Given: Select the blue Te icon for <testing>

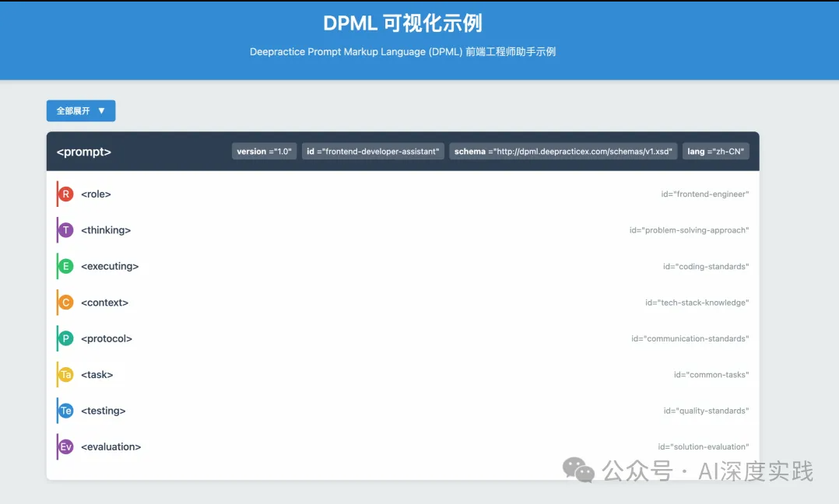Looking at the screenshot, I should point(65,410).
